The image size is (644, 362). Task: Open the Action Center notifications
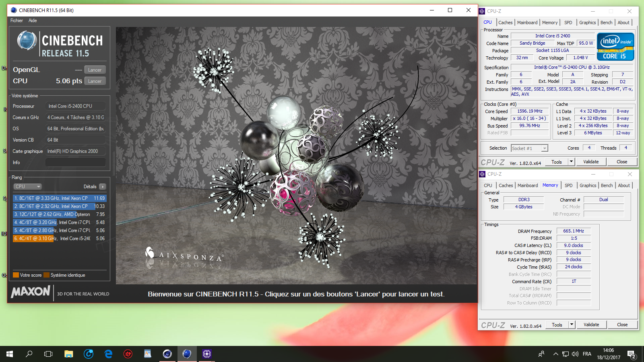tap(631, 354)
